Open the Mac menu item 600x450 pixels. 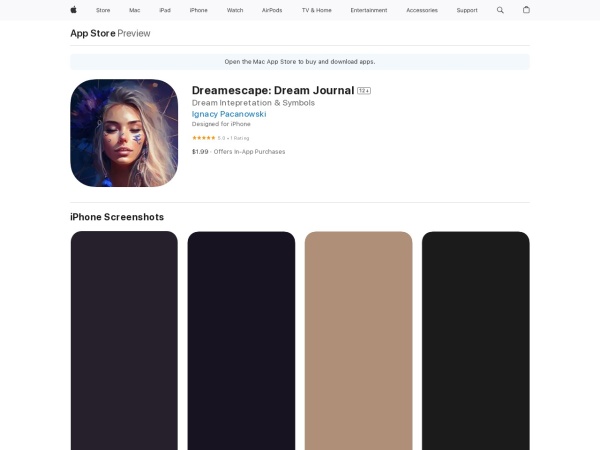coord(134,10)
